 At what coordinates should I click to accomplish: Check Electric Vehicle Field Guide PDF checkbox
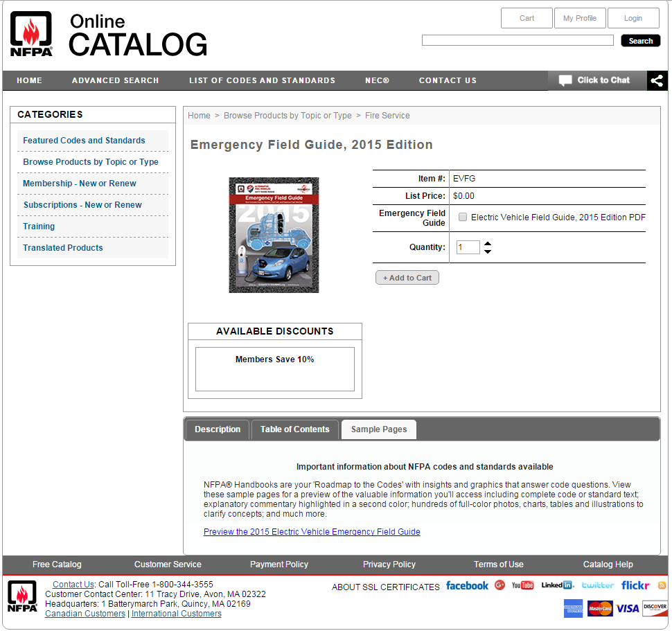point(463,217)
